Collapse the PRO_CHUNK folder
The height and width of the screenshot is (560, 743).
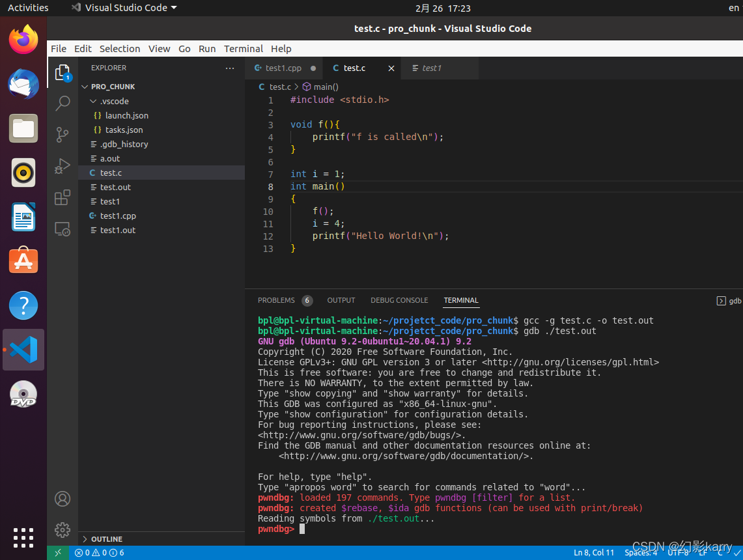pos(85,86)
